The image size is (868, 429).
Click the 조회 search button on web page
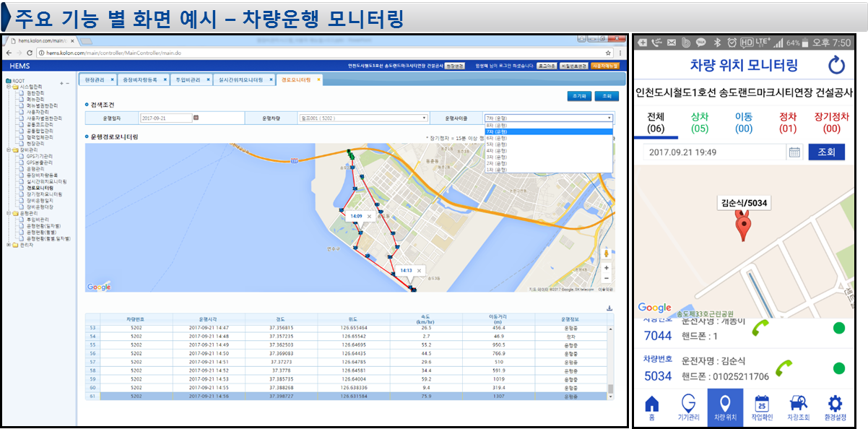(607, 96)
